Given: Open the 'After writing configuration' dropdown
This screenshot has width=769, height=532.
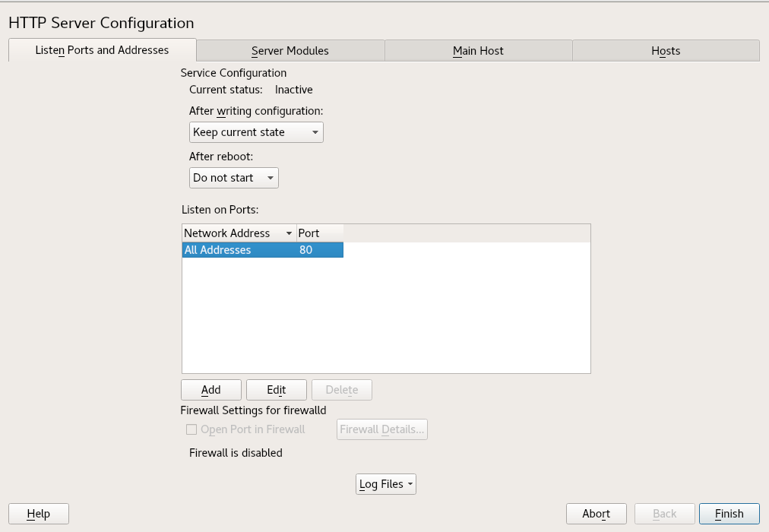Looking at the screenshot, I should click(x=256, y=131).
